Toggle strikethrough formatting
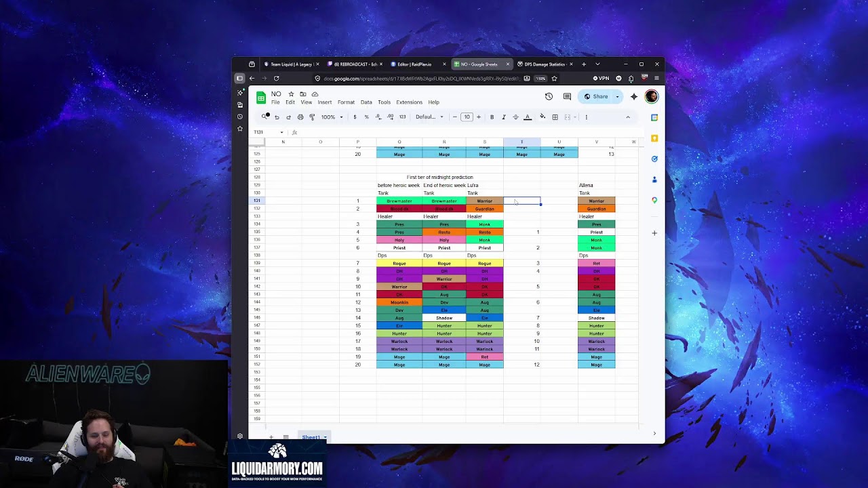 (515, 117)
